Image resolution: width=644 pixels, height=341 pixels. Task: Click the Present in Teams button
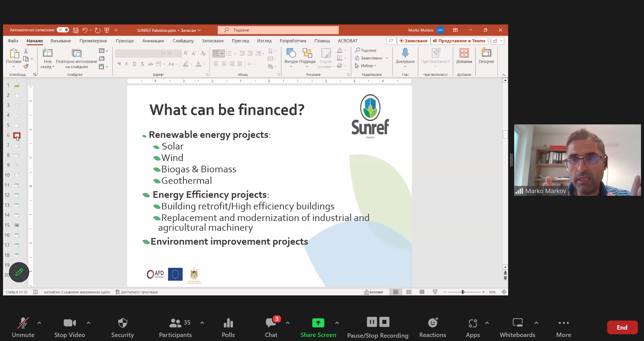pyautogui.click(x=459, y=41)
